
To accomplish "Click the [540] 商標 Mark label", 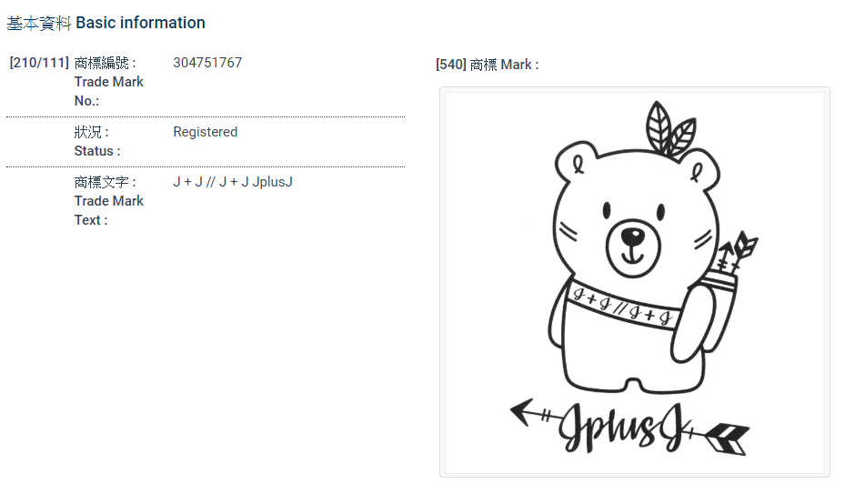I will pyautogui.click(x=487, y=65).
